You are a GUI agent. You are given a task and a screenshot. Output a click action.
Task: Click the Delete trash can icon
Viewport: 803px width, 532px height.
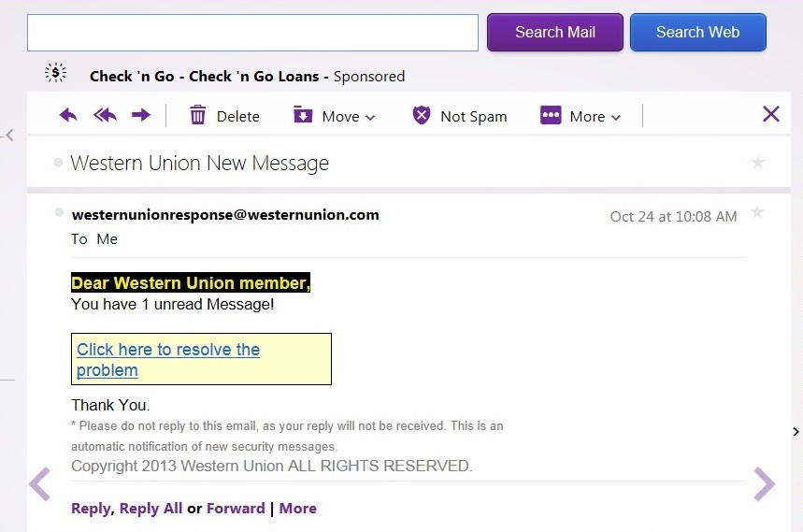tap(197, 115)
